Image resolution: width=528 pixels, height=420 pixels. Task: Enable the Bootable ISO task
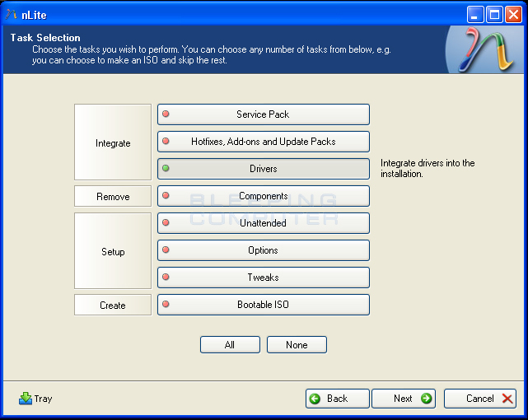point(264,305)
